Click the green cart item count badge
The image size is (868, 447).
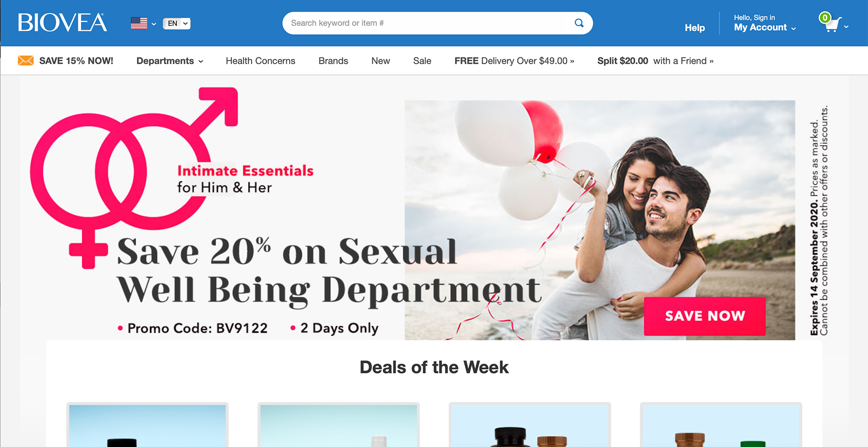[825, 18]
